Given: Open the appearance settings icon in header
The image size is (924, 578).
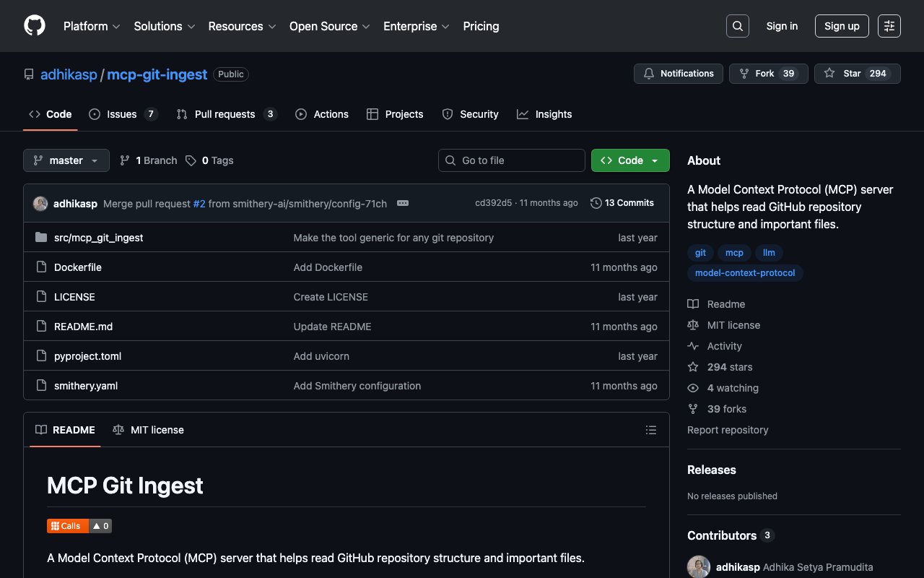Looking at the screenshot, I should tap(889, 26).
